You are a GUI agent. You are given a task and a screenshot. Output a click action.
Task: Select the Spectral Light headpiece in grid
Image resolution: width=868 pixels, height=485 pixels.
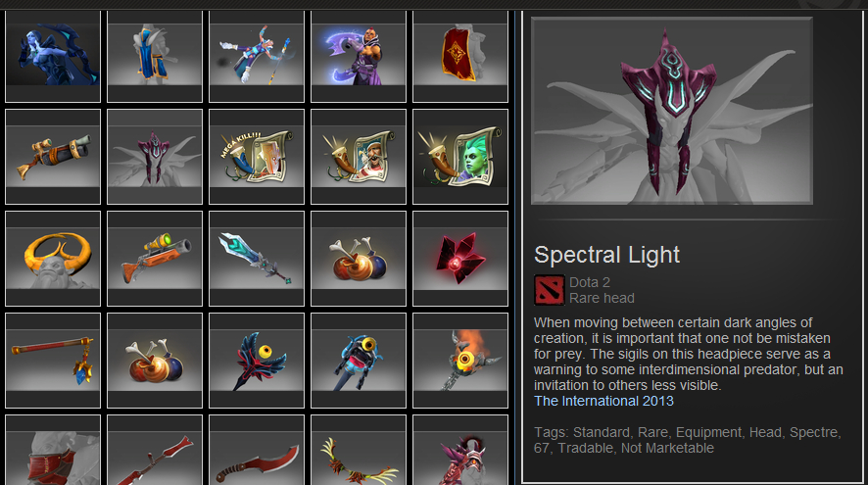point(155,157)
